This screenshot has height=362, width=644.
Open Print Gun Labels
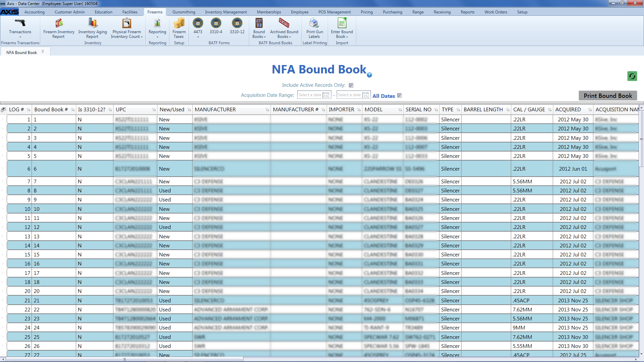pos(315,28)
